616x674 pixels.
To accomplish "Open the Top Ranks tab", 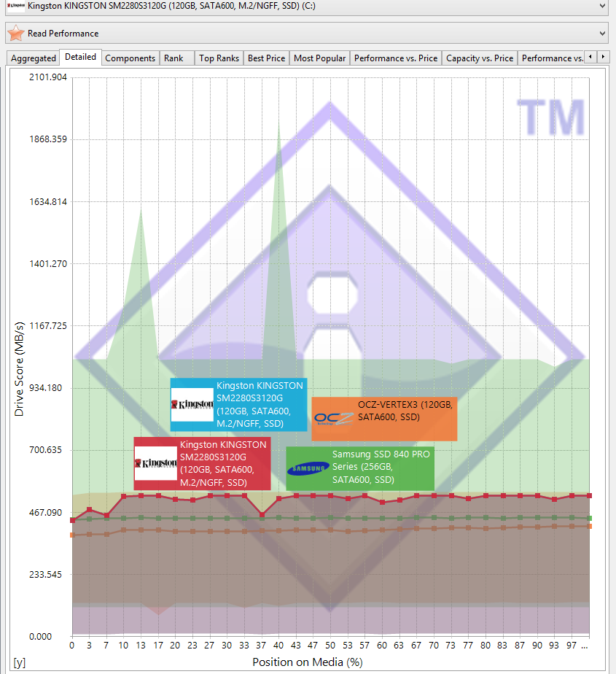I will click(x=219, y=58).
